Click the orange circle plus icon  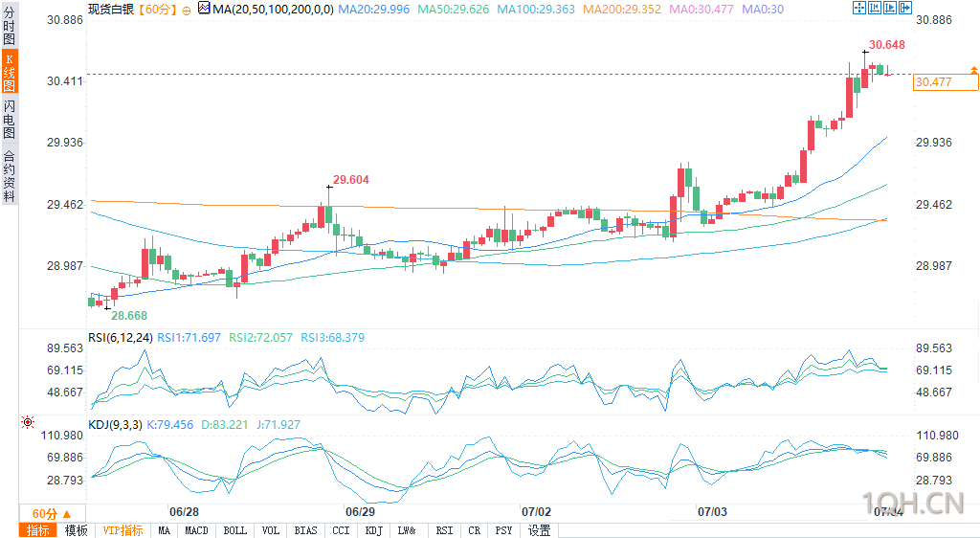187,10
